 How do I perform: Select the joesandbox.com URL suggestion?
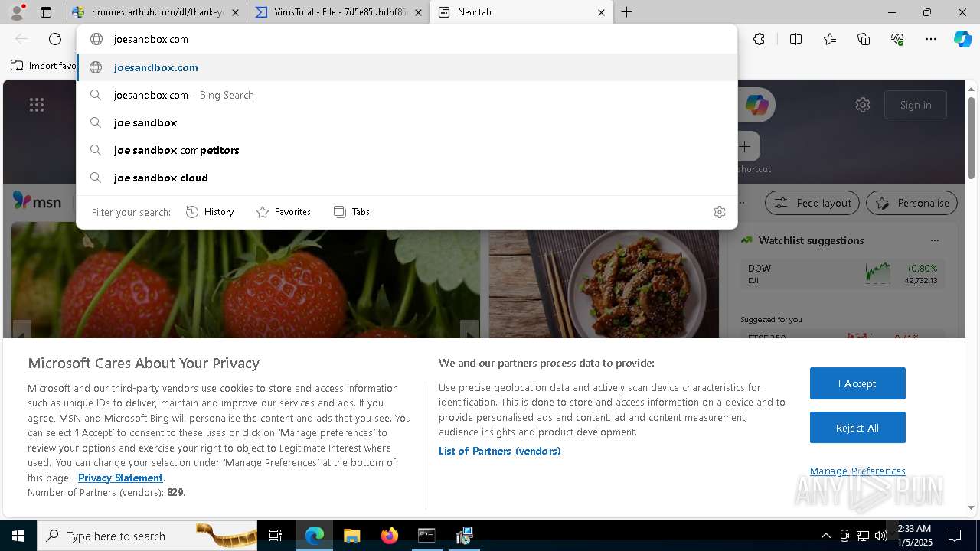coord(407,67)
